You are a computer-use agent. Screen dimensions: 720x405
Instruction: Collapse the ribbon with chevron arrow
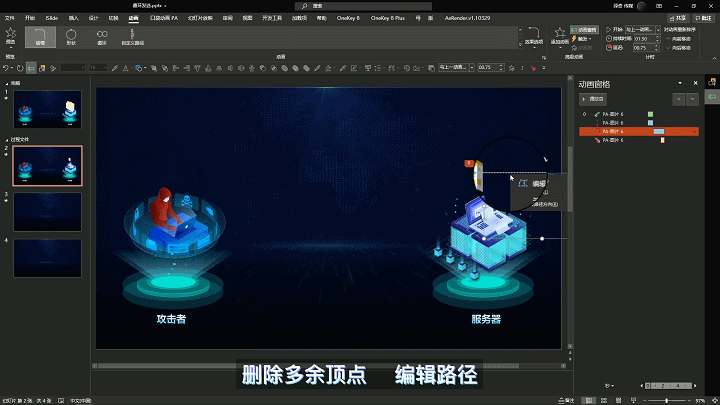(x=714, y=58)
